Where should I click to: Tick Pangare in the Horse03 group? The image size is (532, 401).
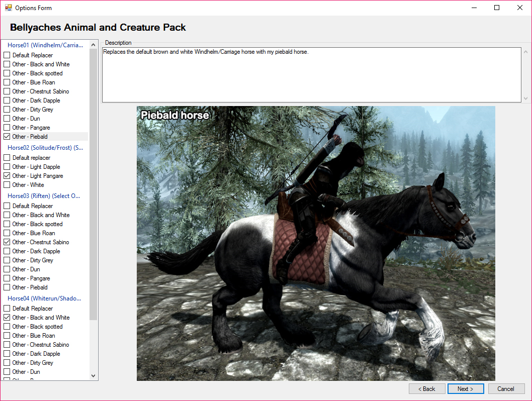pyautogui.click(x=7, y=278)
